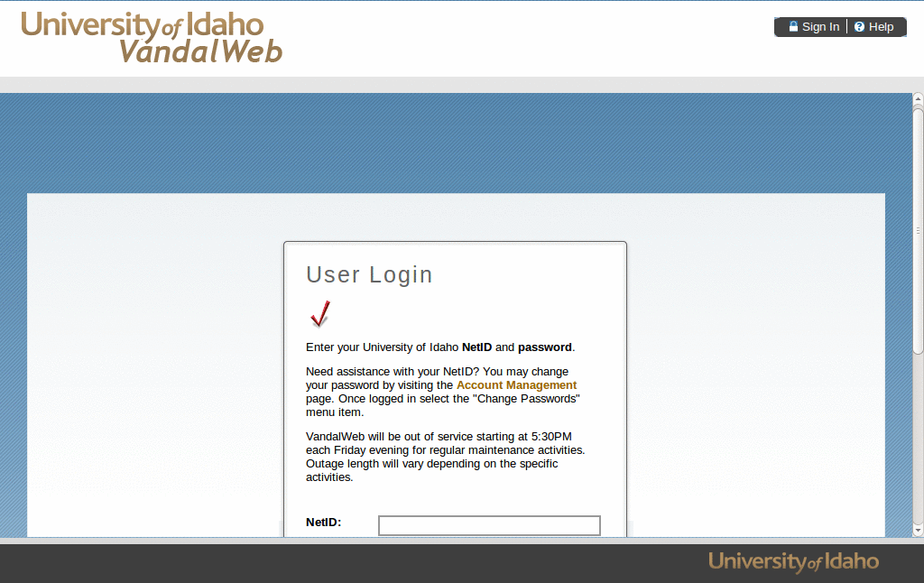Viewport: 924px width, 583px height.
Task: Click the University of Idaho VandalWeb logo
Action: click(x=152, y=37)
